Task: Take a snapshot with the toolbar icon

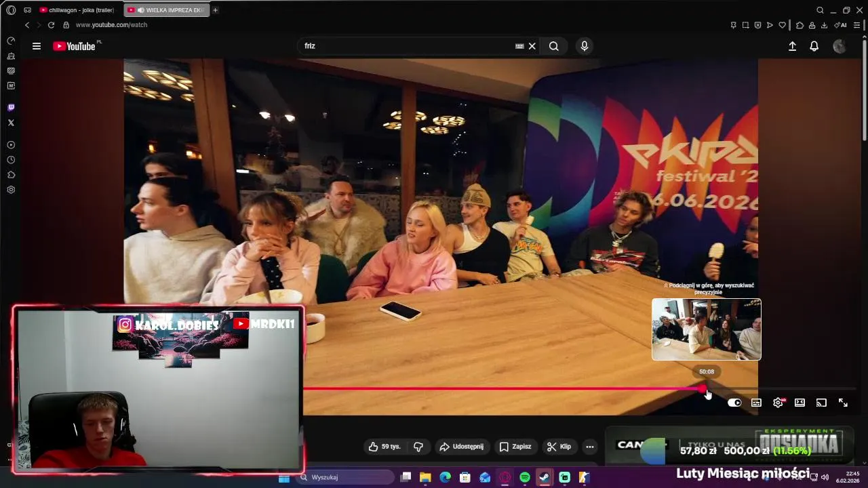Action: click(745, 25)
